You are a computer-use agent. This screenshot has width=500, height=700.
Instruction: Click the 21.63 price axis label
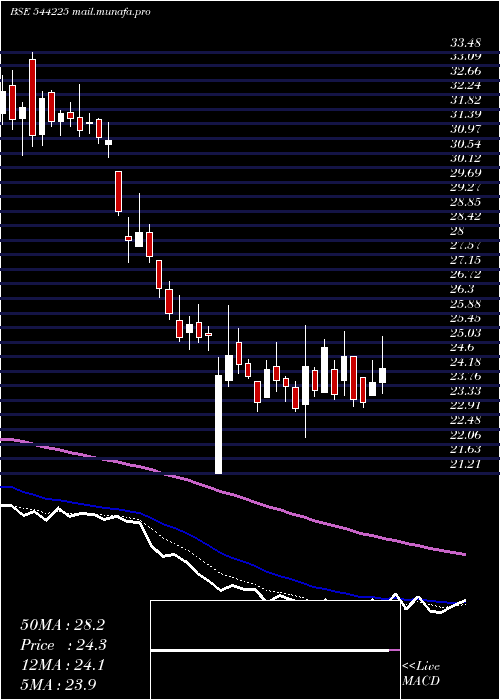coord(466,449)
